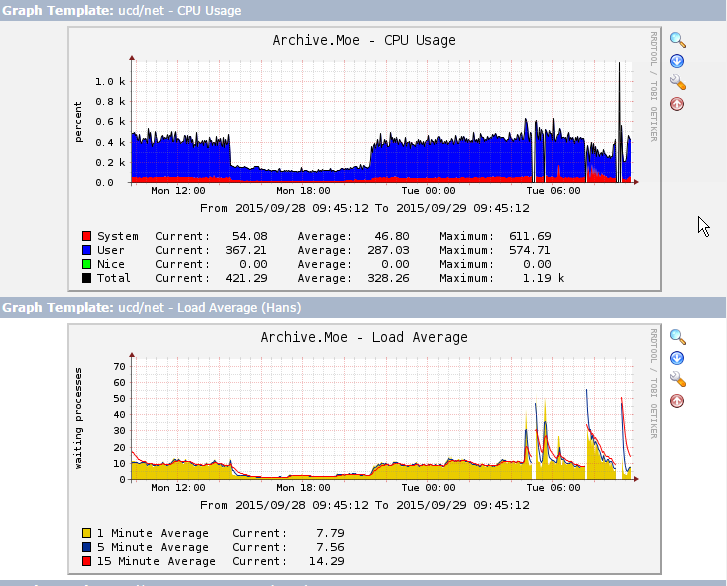The image size is (727, 586).
Task: Click 5 Minute Average current value '7.56'
Action: [330, 547]
